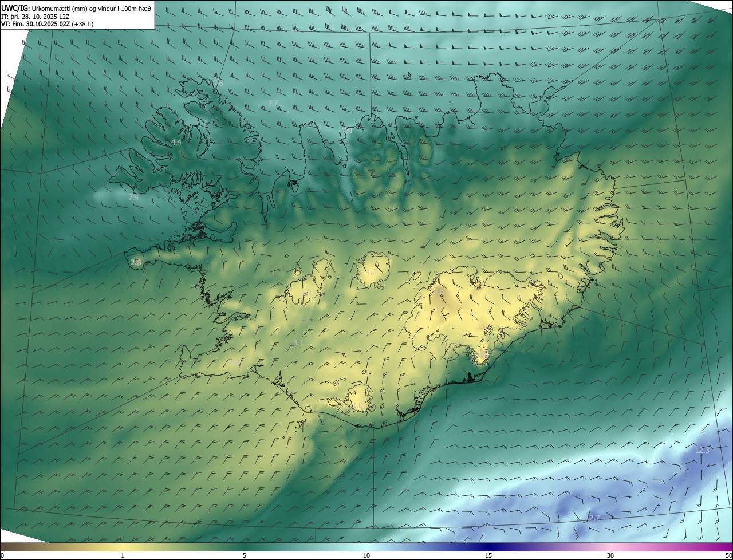Click the title text starting "UWC/IG: Úrkomumætti (mm)"
Image resolution: width=733 pixels, height=560 pixels.
point(76,8)
